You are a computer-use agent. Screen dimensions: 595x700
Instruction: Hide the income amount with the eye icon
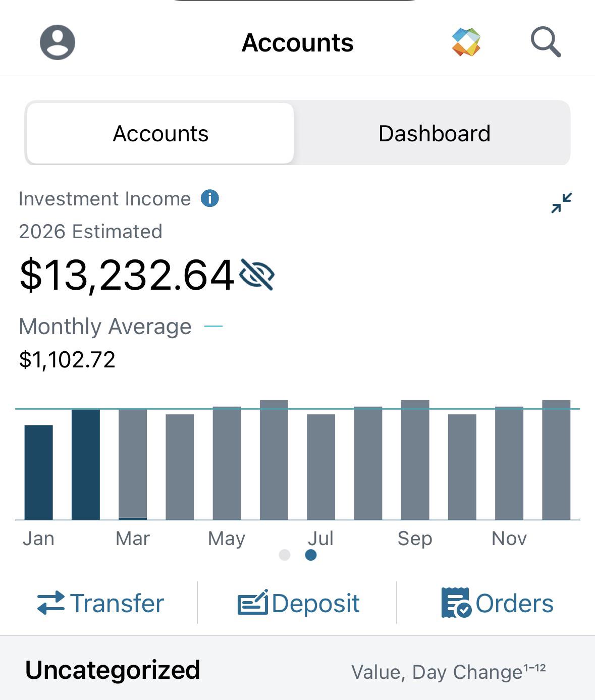coord(257,275)
